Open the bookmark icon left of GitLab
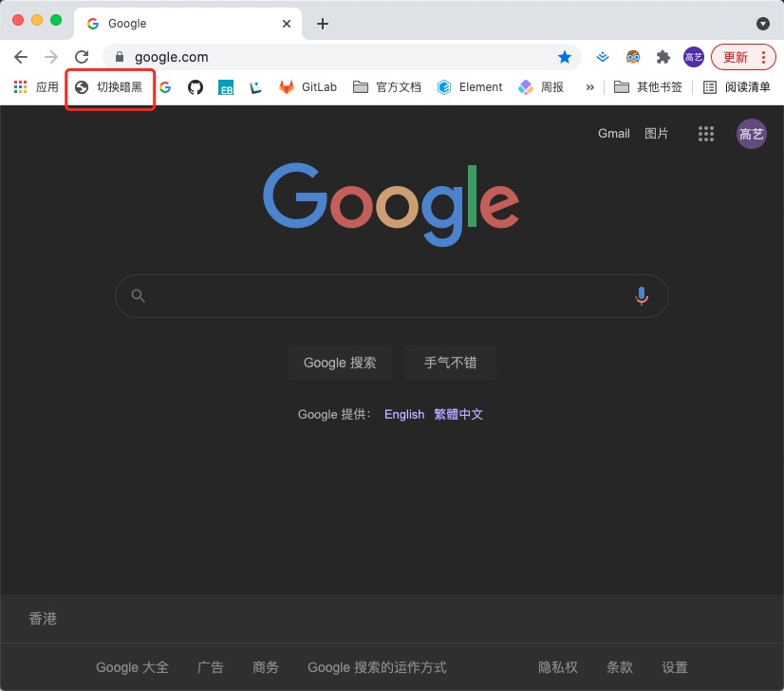 click(256, 87)
